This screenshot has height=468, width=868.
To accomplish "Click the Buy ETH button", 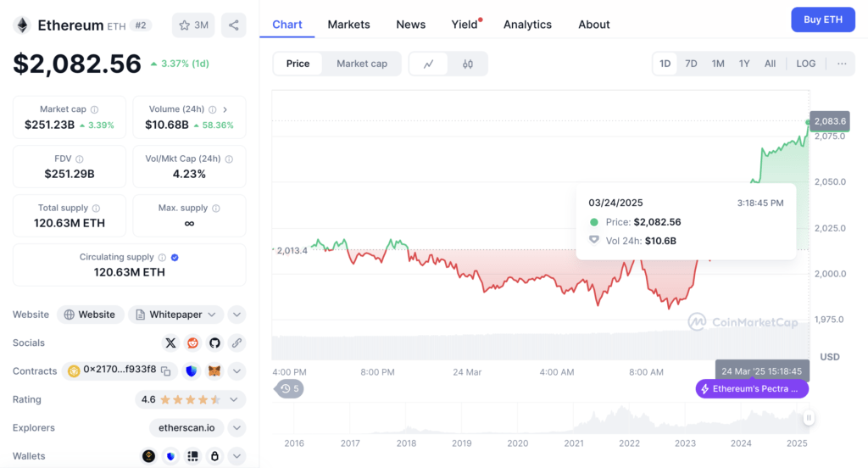I will coord(823,19).
